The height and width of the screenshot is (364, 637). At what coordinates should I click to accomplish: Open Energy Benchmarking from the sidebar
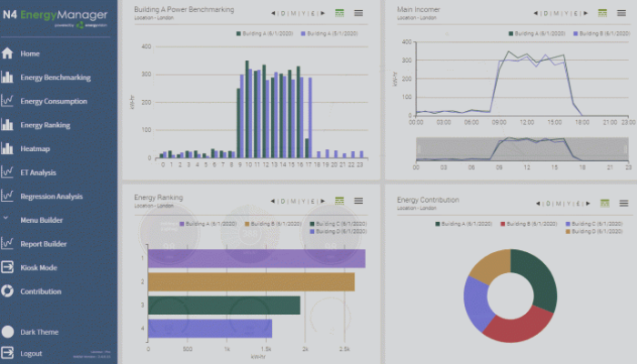click(56, 77)
